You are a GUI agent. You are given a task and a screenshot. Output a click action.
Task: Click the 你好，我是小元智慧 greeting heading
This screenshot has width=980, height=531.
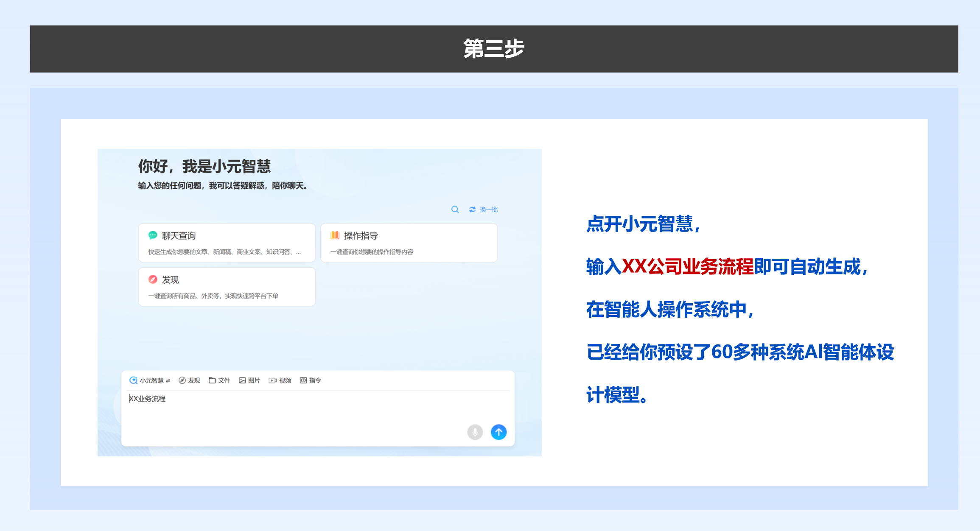[x=204, y=166]
